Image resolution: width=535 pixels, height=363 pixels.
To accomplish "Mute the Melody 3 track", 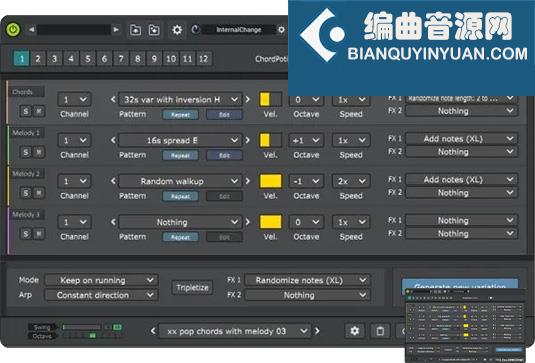I will coord(39,234).
